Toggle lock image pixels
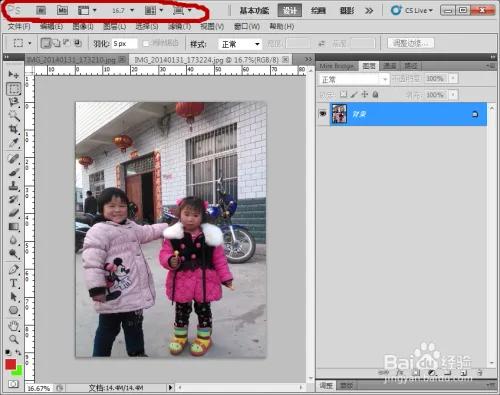The width and height of the screenshot is (500, 395). [354, 95]
